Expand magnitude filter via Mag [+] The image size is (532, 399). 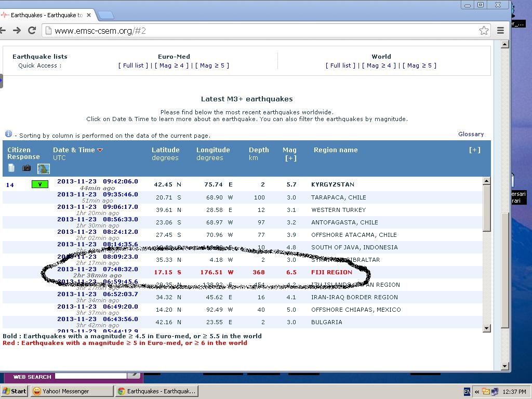[289, 158]
